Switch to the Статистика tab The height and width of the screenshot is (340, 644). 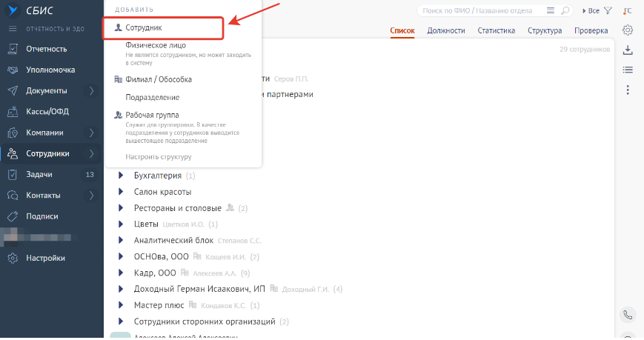tap(496, 31)
